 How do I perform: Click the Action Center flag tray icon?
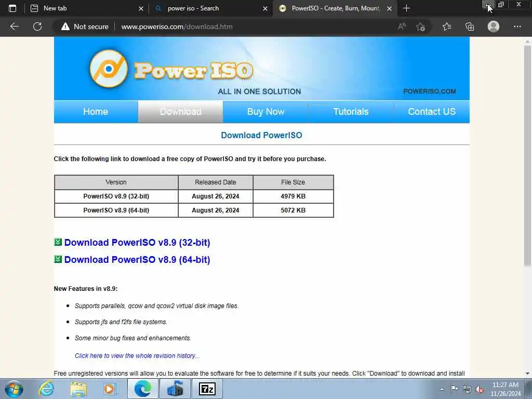click(x=454, y=389)
